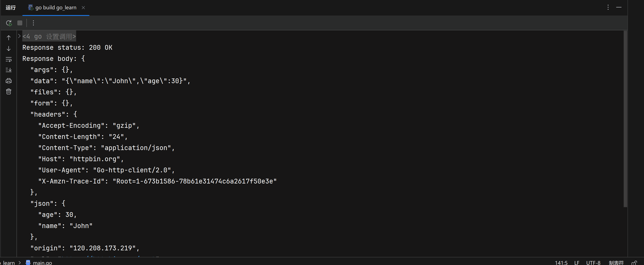Screen dimensions: 644x265
Task: Rerun the go build go_learn configuration
Action: tap(9, 23)
